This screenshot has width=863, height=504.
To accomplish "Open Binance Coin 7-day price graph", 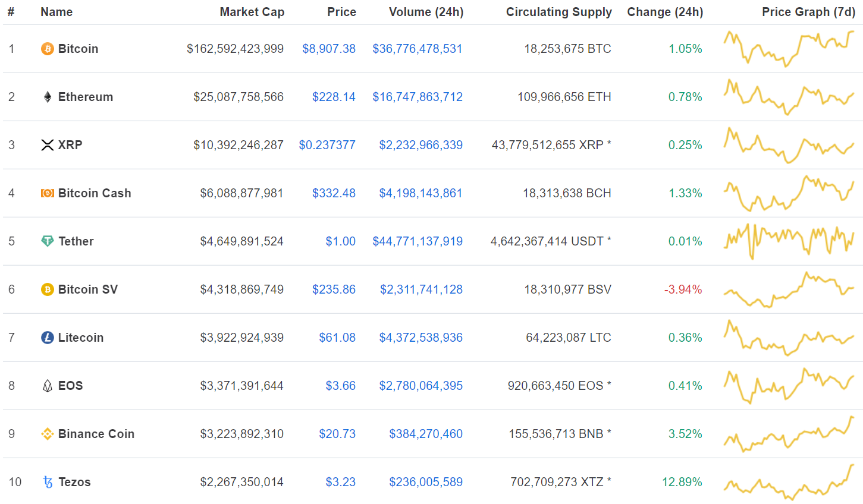I will [x=789, y=434].
